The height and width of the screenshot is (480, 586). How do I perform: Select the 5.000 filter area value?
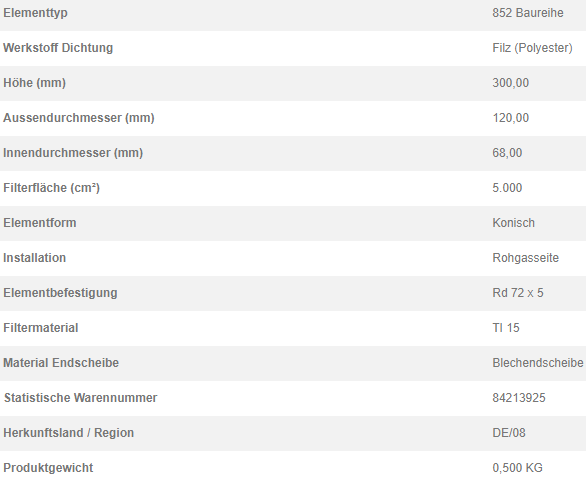[507, 188]
